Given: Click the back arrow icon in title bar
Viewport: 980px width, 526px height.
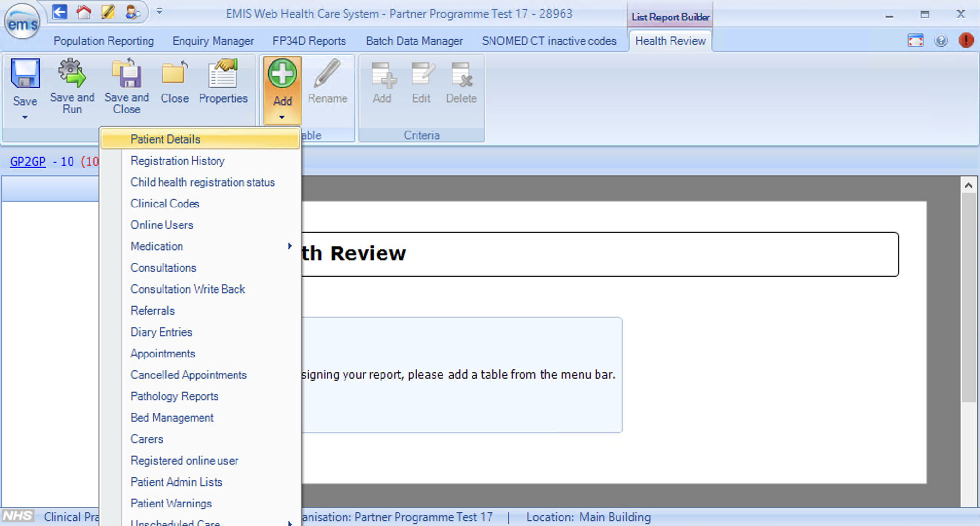Looking at the screenshot, I should 59,12.
